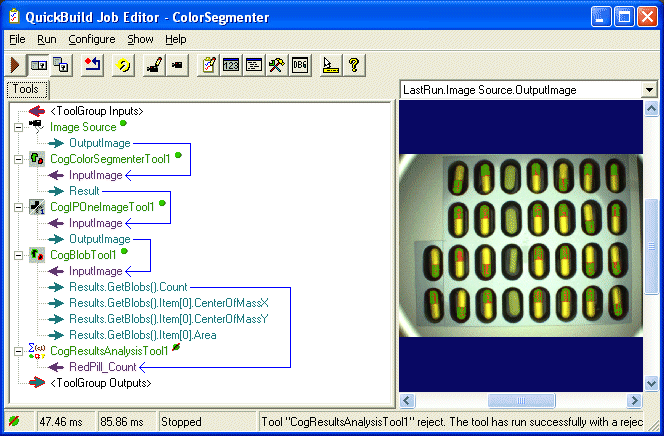Viewport: 664px width, 436px height.
Task: Select Results.GetBlobs().Item[0].CenterOfMassX terminal
Action: [169, 303]
